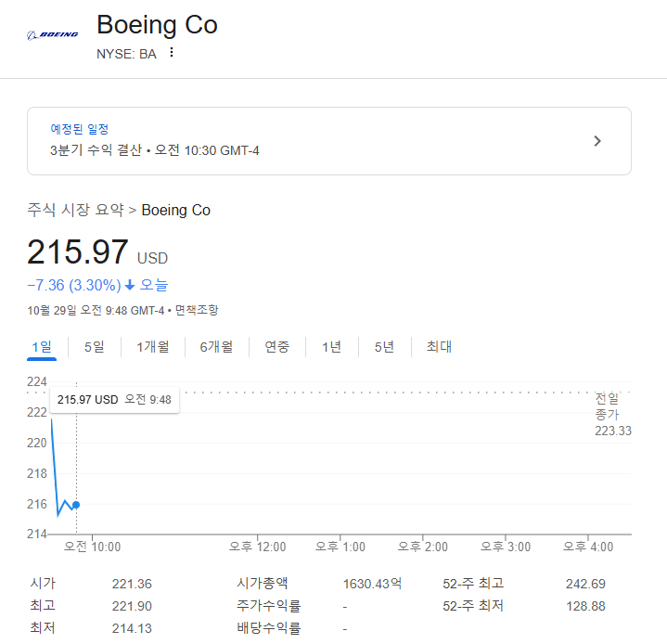
Task: View the 5년 chart range
Action: coord(384,347)
